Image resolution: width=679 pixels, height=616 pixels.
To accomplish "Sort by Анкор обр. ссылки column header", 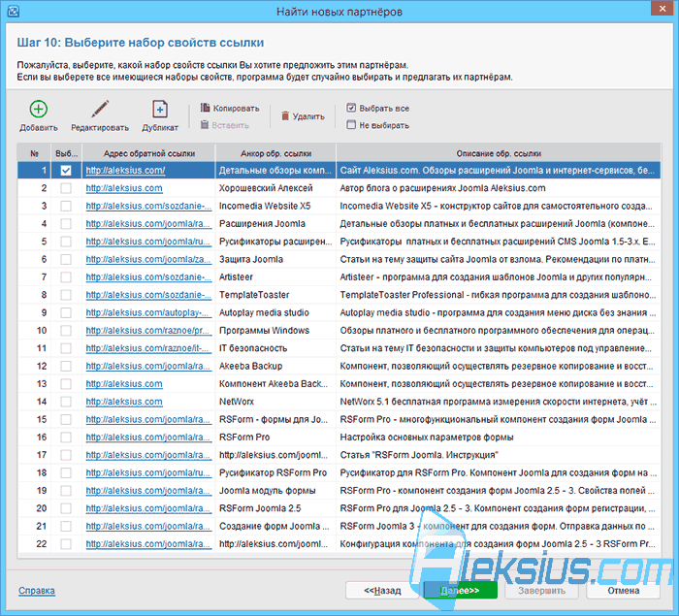I will coord(275,153).
